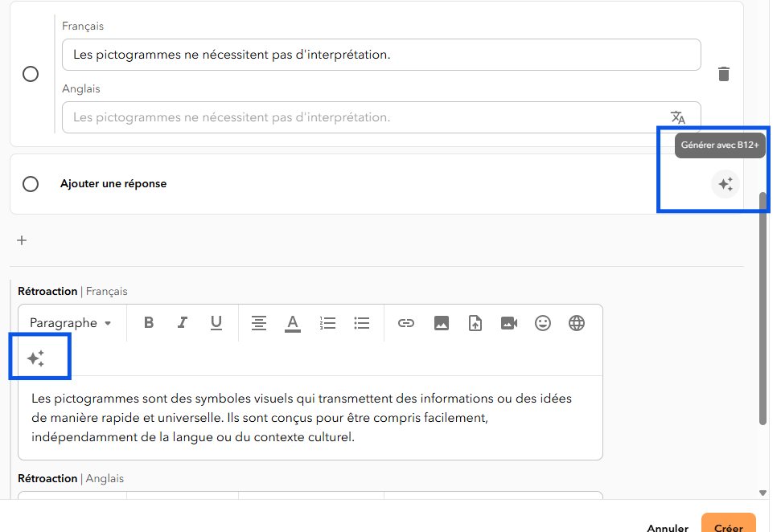Insert a video into the feedback
Viewport: 781px width, 532px height.
click(x=509, y=323)
